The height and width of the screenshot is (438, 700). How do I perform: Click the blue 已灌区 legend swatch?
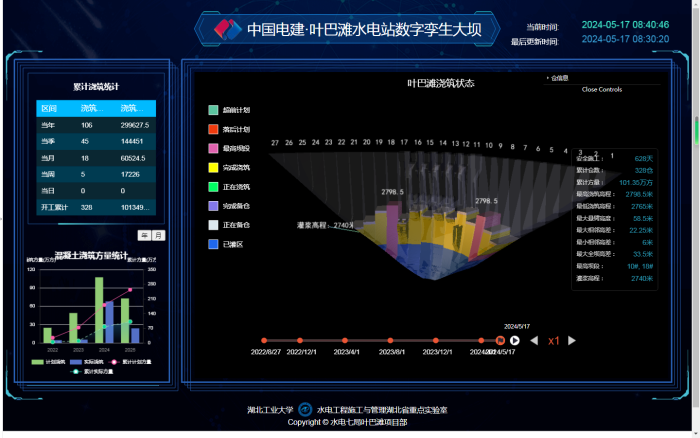tap(213, 244)
